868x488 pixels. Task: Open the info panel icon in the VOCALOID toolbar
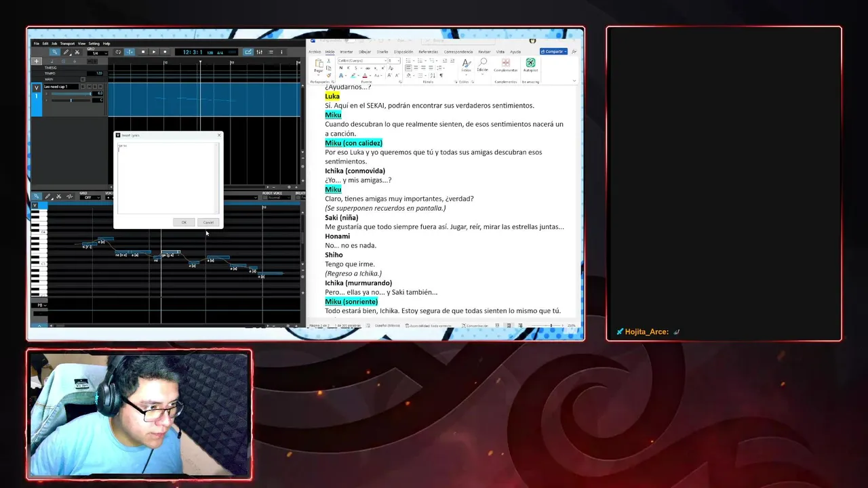coord(281,52)
